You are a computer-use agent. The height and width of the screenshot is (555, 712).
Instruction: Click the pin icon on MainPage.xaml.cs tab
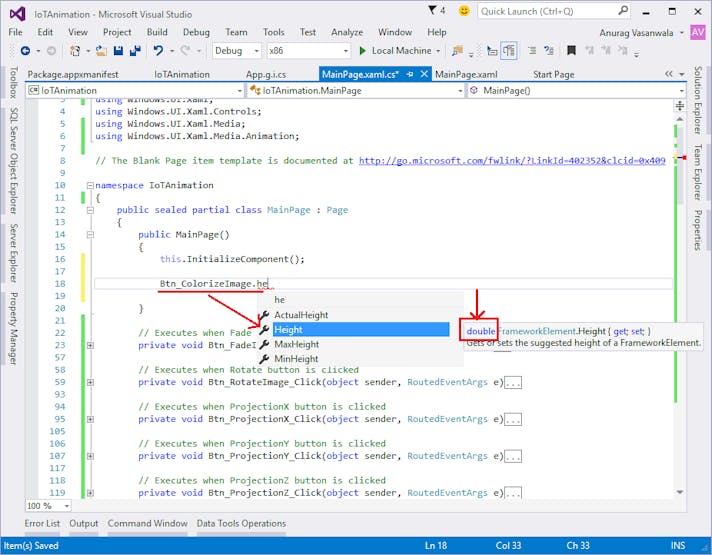pyautogui.click(x=410, y=74)
